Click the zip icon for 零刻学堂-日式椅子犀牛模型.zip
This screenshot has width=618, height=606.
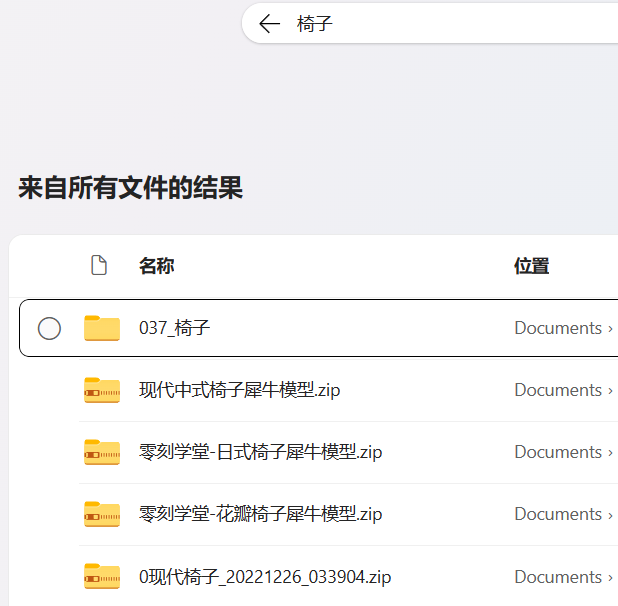102,452
